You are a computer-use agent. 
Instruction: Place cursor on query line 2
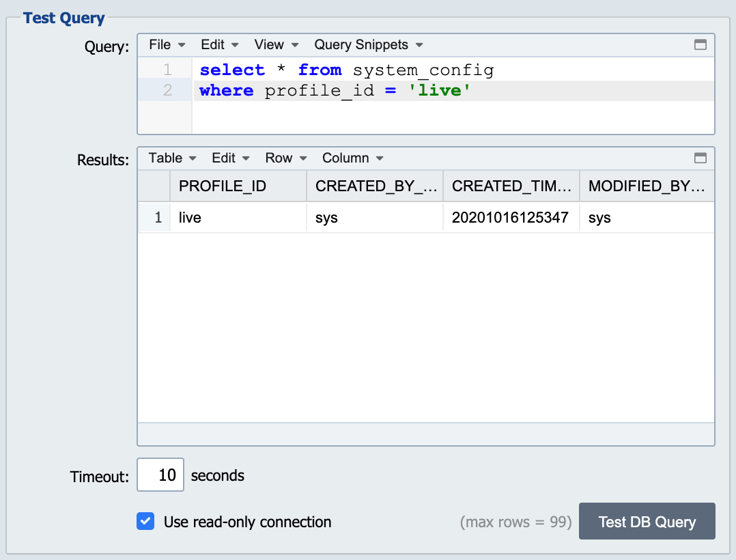click(x=454, y=90)
